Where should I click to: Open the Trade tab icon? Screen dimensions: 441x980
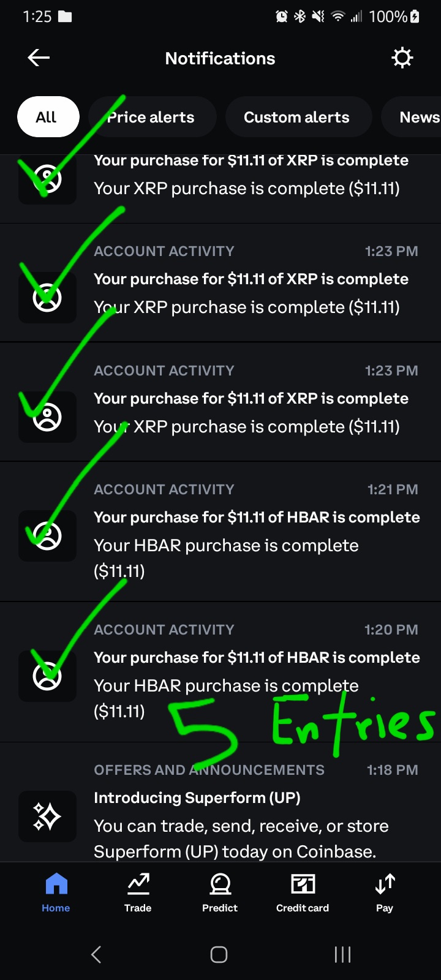click(138, 884)
